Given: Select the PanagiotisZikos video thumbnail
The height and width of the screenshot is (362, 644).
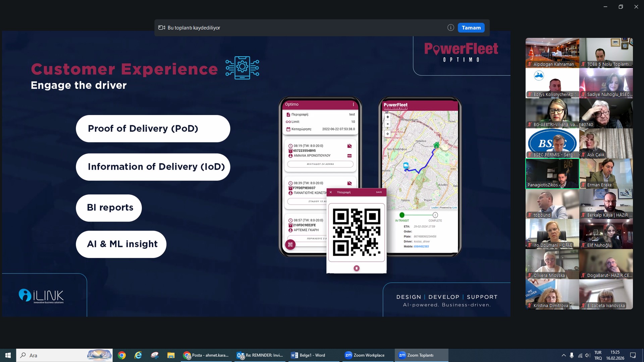Looking at the screenshot, I should point(552,174).
